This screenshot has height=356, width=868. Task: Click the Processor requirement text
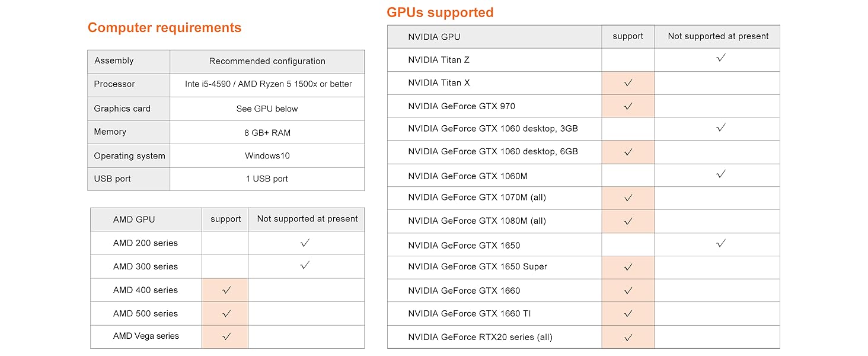point(268,84)
